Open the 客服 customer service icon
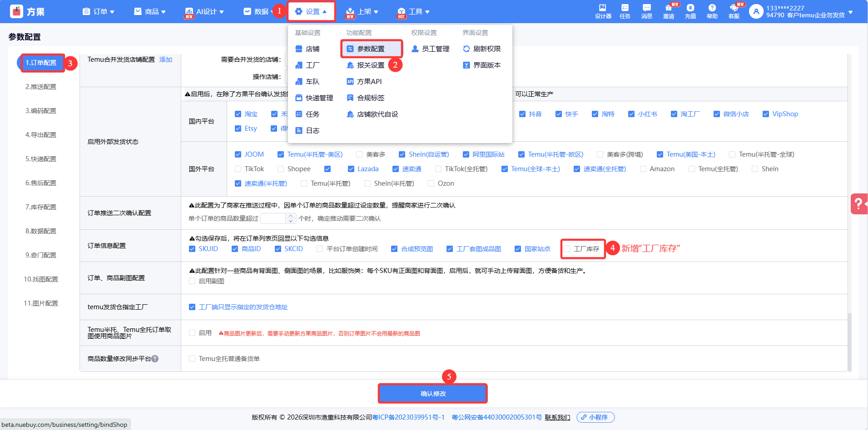This screenshot has width=868, height=430. point(734,11)
